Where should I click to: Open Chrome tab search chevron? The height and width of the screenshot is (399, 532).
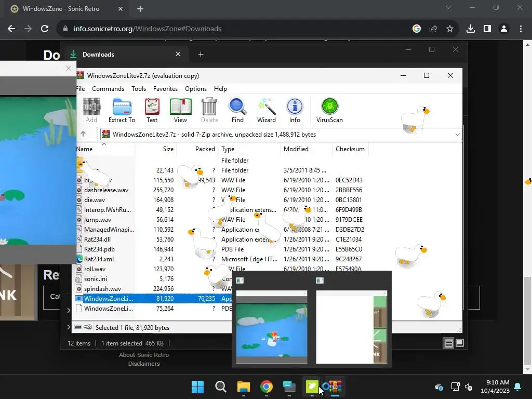(x=448, y=7)
